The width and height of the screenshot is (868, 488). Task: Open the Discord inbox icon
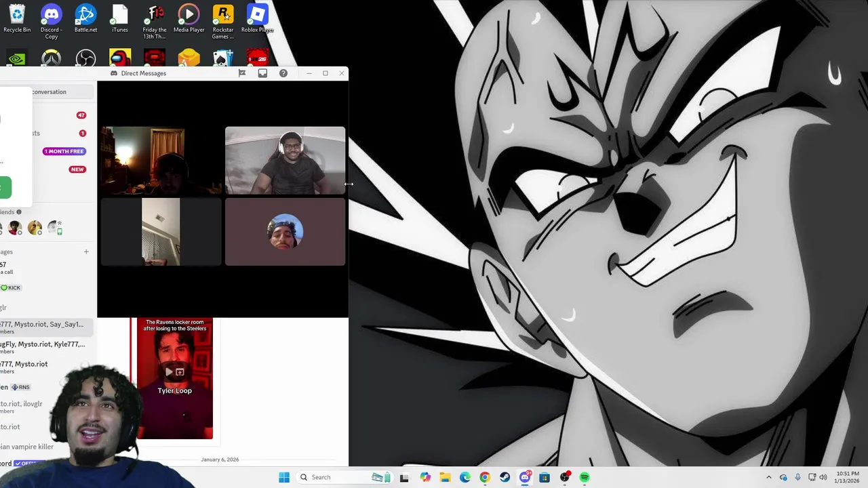point(262,73)
